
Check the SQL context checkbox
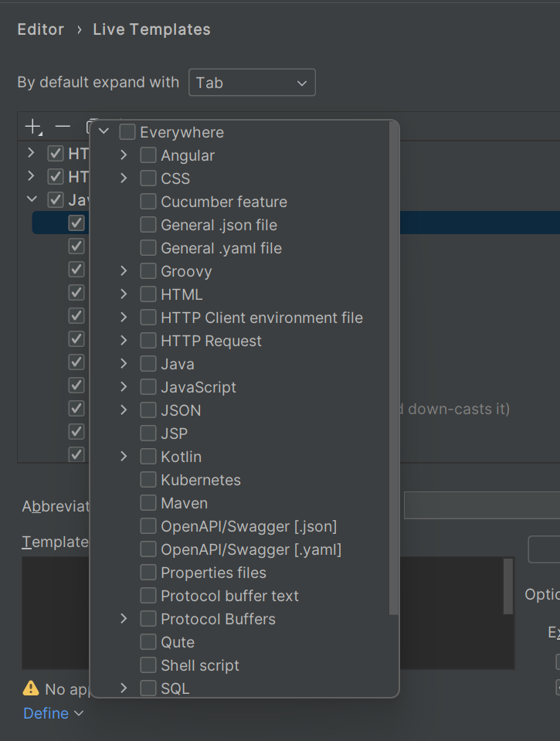click(x=148, y=688)
